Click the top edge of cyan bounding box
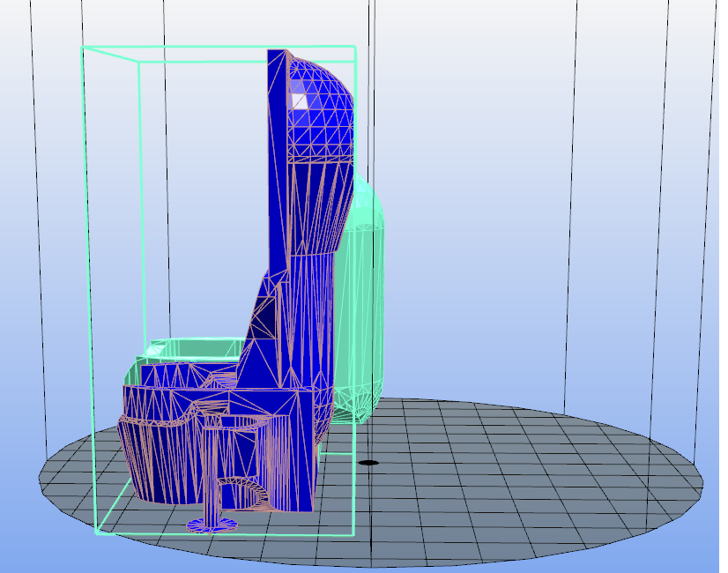This screenshot has height=573, width=728. tap(220, 47)
